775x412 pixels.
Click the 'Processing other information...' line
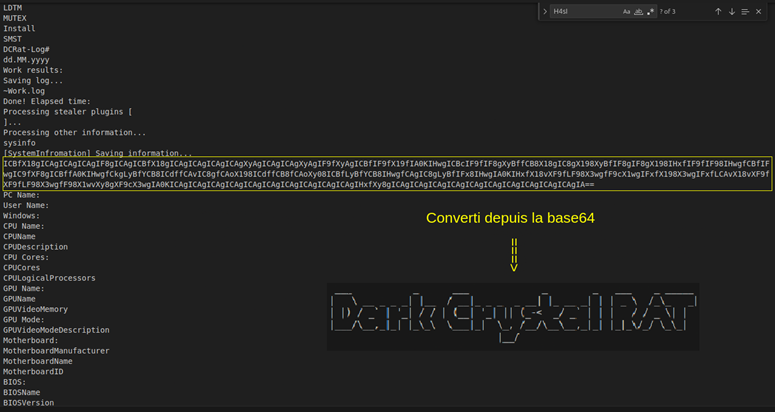75,132
